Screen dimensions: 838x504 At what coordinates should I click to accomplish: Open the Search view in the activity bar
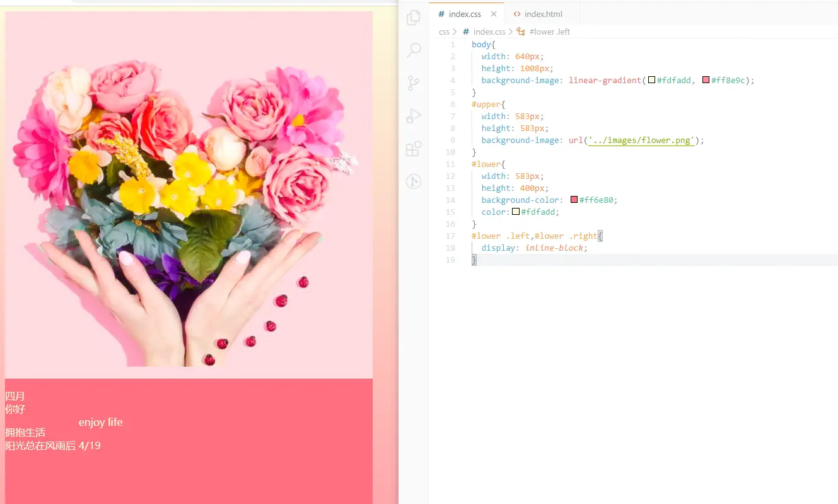(414, 50)
